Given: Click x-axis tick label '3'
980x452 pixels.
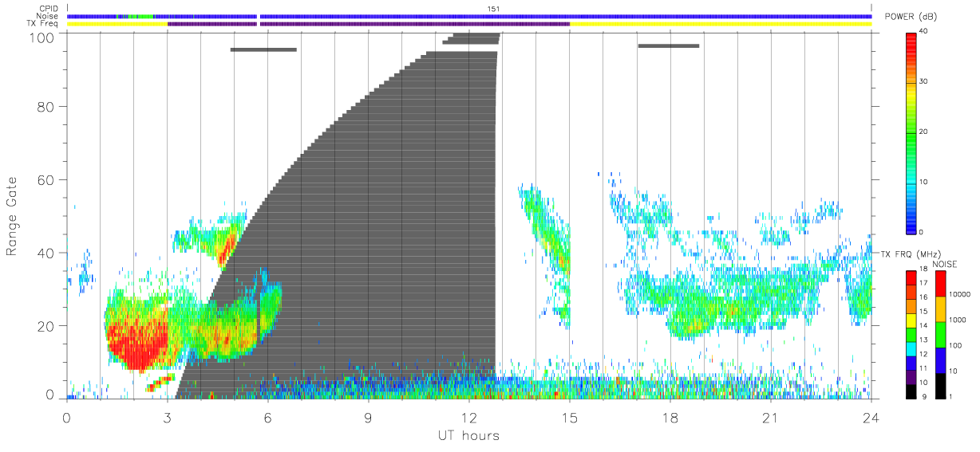Looking at the screenshot, I should [x=168, y=418].
